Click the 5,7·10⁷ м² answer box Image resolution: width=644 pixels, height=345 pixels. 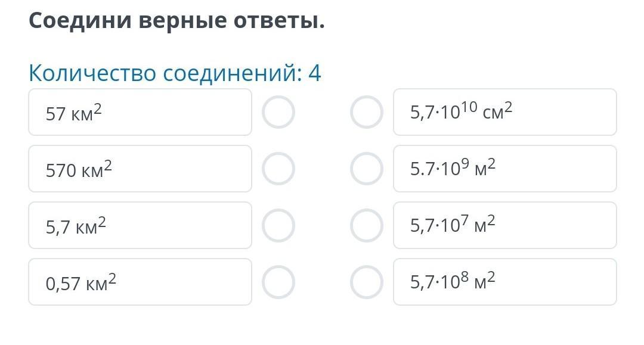tap(504, 225)
